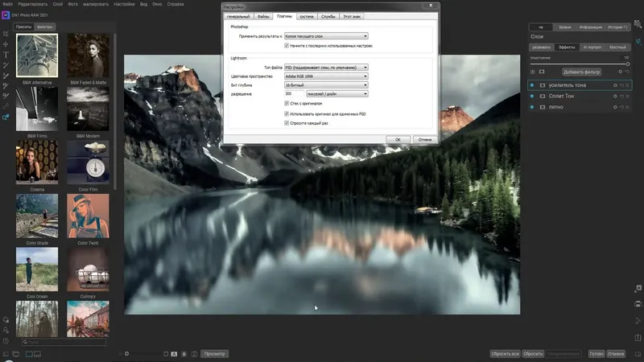
Task: Select the Color Twist preset thumbnail
Action: [x=88, y=216]
